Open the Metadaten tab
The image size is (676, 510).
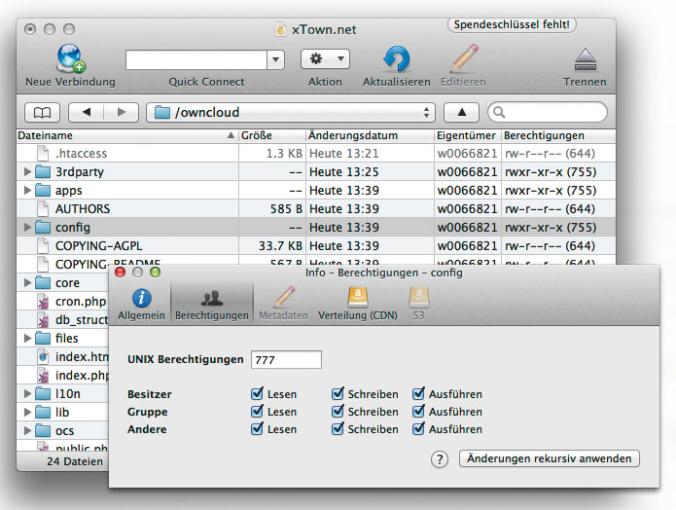pos(283,304)
